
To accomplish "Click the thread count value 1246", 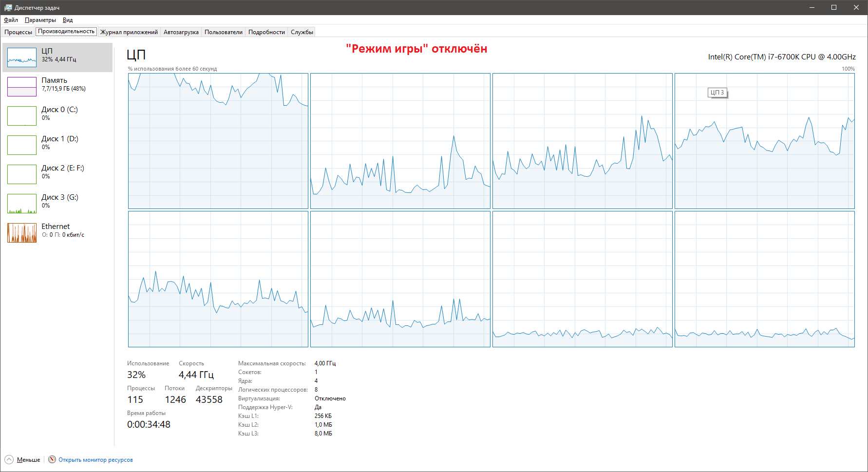I will (x=175, y=399).
